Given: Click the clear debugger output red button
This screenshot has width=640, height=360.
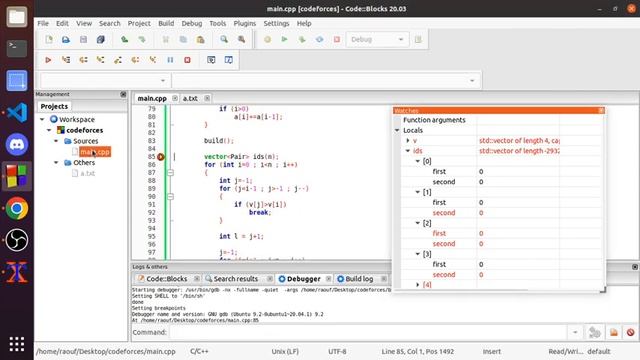Looking at the screenshot, I should pyautogui.click(x=631, y=332).
